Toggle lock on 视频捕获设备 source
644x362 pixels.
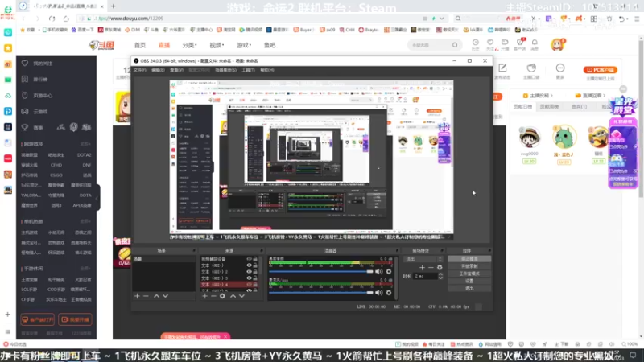[255, 259]
